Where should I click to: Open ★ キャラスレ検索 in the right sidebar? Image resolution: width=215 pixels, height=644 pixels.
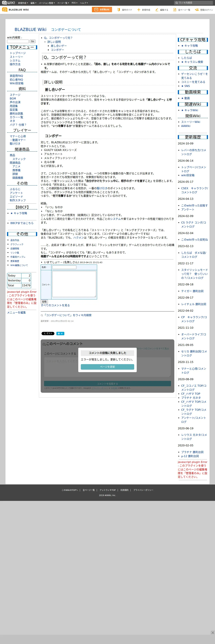192,62
